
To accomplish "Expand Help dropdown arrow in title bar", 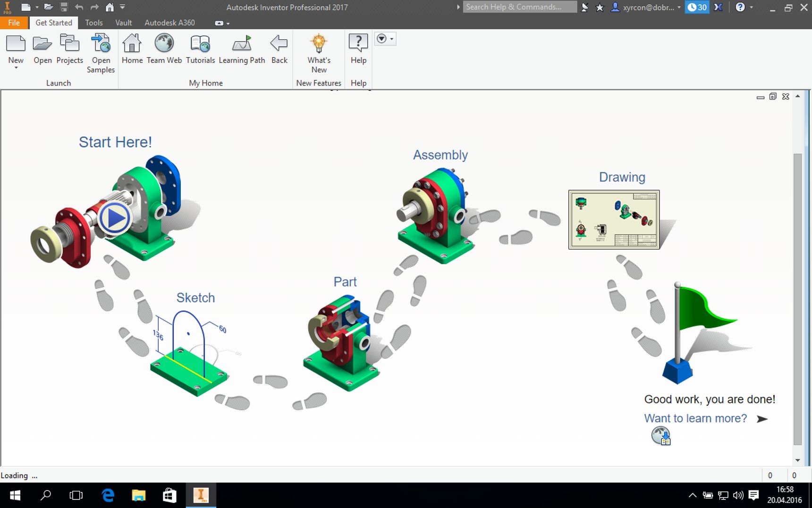I will (x=751, y=7).
